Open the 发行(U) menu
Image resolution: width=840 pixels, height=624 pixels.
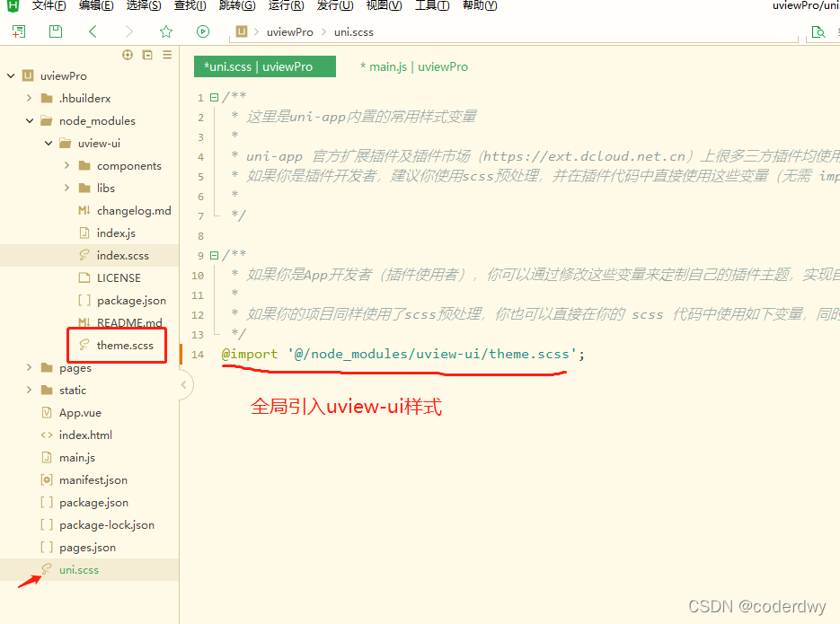(335, 6)
